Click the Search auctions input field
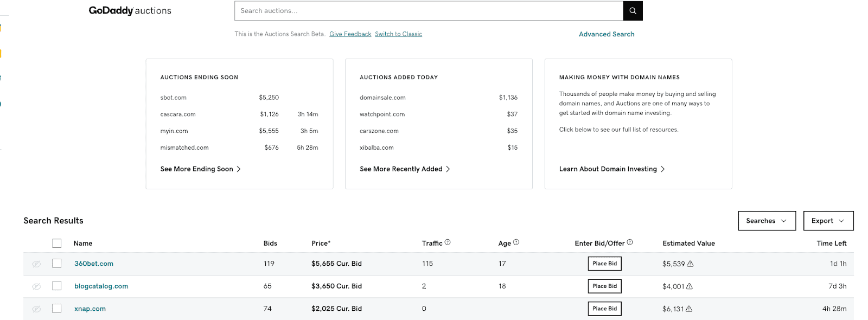This screenshot has height=320, width=868. click(429, 11)
